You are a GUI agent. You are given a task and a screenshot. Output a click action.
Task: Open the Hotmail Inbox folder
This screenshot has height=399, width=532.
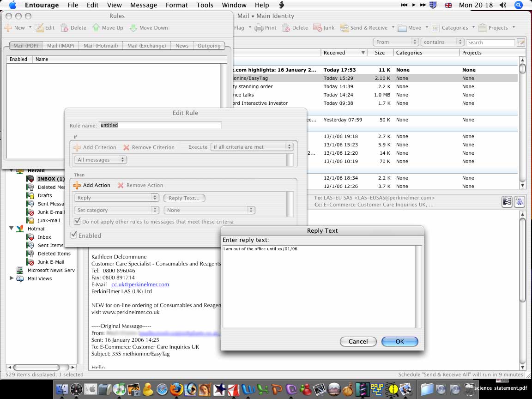(44, 237)
